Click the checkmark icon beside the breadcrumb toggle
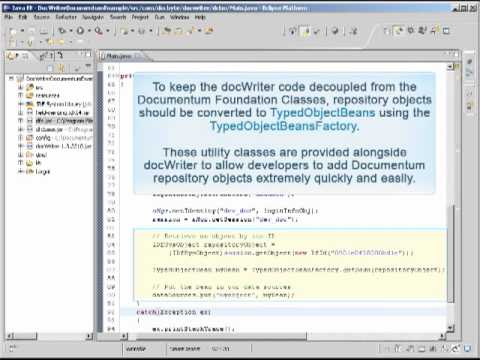 pyautogui.click(x=316, y=31)
